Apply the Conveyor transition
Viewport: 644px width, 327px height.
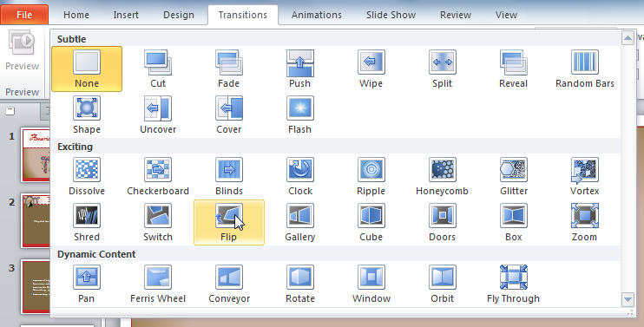point(229,284)
